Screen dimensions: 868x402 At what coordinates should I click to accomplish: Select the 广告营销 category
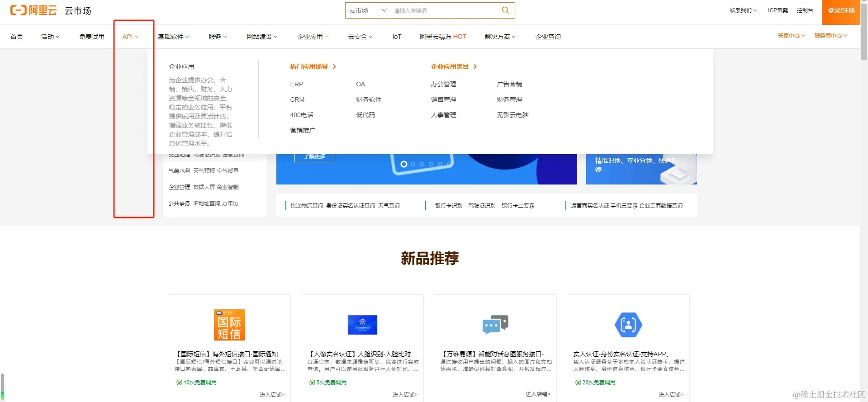click(509, 84)
